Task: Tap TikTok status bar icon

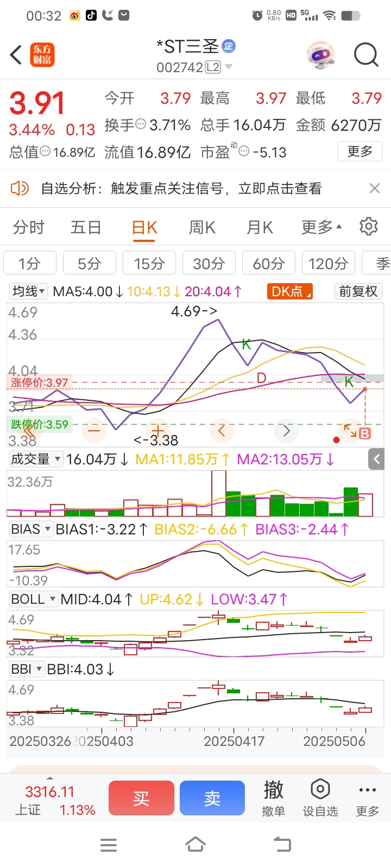Action: (x=91, y=15)
